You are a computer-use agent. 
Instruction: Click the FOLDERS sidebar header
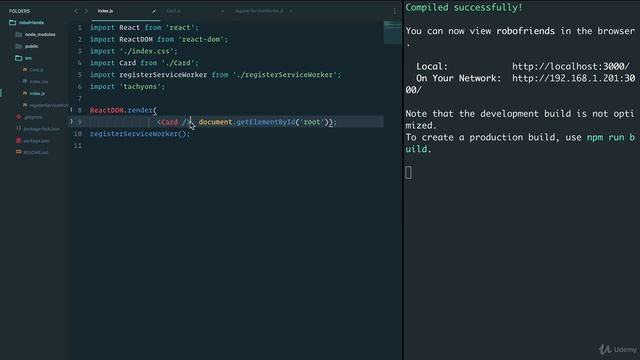pos(19,11)
